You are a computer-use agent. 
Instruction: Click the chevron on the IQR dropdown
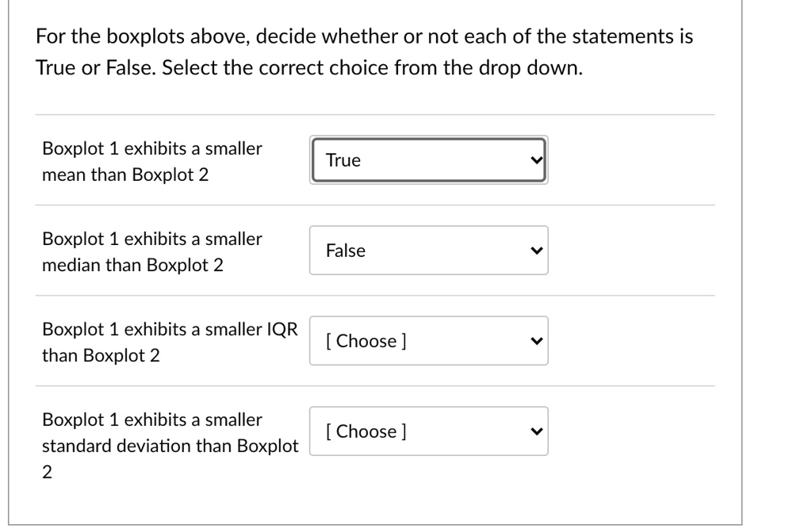(x=538, y=339)
